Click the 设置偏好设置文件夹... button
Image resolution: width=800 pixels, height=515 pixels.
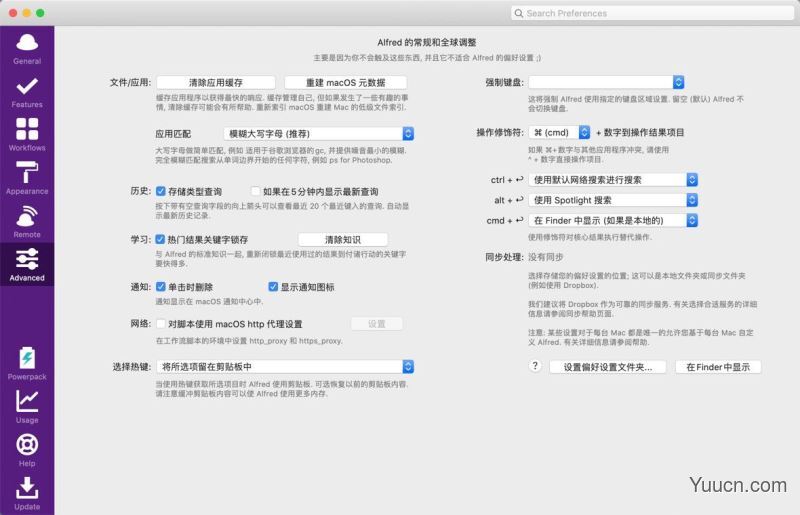tap(608, 367)
